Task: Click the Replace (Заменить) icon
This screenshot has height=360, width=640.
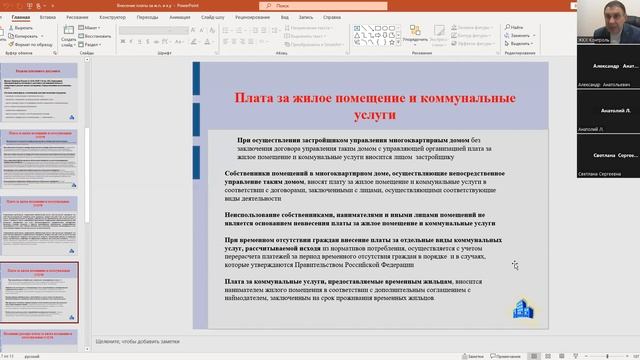Action: pyautogui.click(x=507, y=35)
